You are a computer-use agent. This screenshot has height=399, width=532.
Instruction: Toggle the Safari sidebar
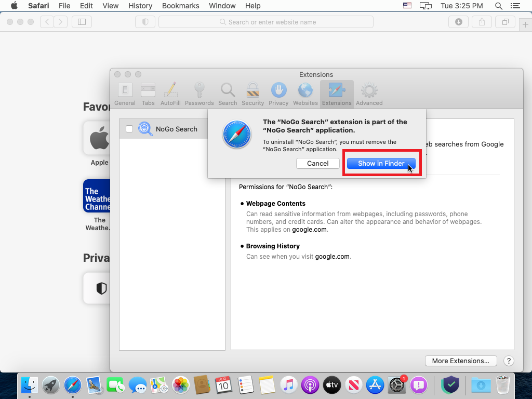(x=82, y=22)
